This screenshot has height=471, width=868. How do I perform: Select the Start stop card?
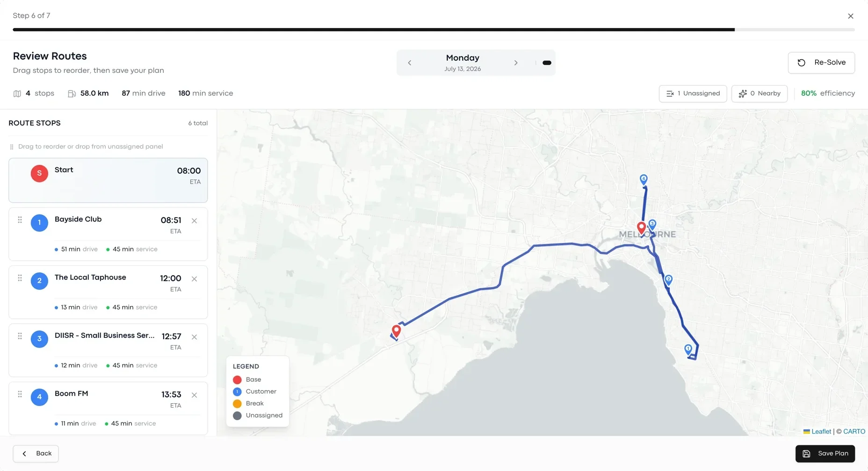coord(108,180)
